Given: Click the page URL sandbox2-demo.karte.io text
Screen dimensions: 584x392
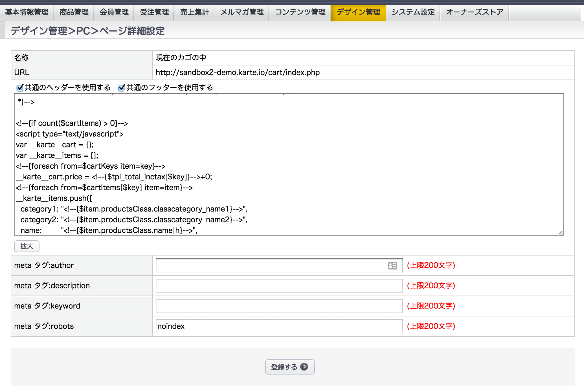Looking at the screenshot, I should [x=238, y=72].
